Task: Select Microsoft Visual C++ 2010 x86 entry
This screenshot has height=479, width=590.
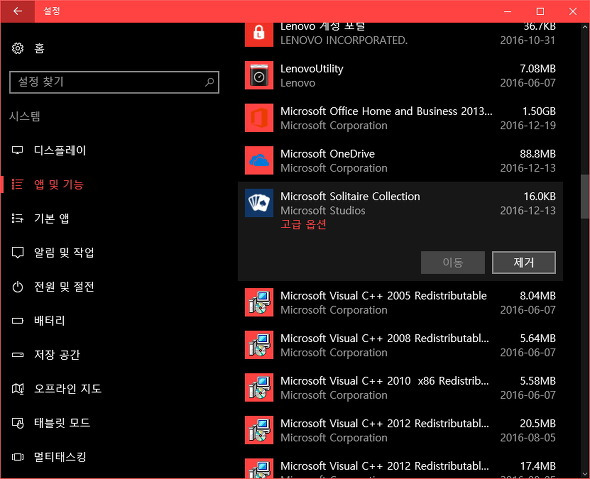Action: [x=385, y=381]
